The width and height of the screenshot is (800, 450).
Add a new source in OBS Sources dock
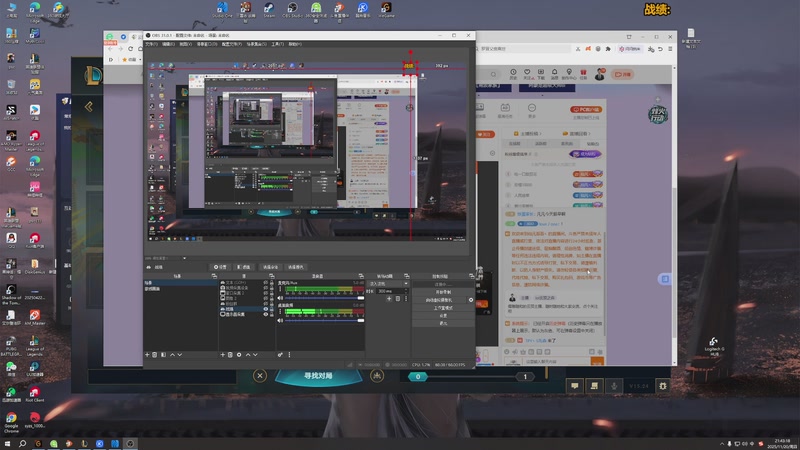[222, 355]
